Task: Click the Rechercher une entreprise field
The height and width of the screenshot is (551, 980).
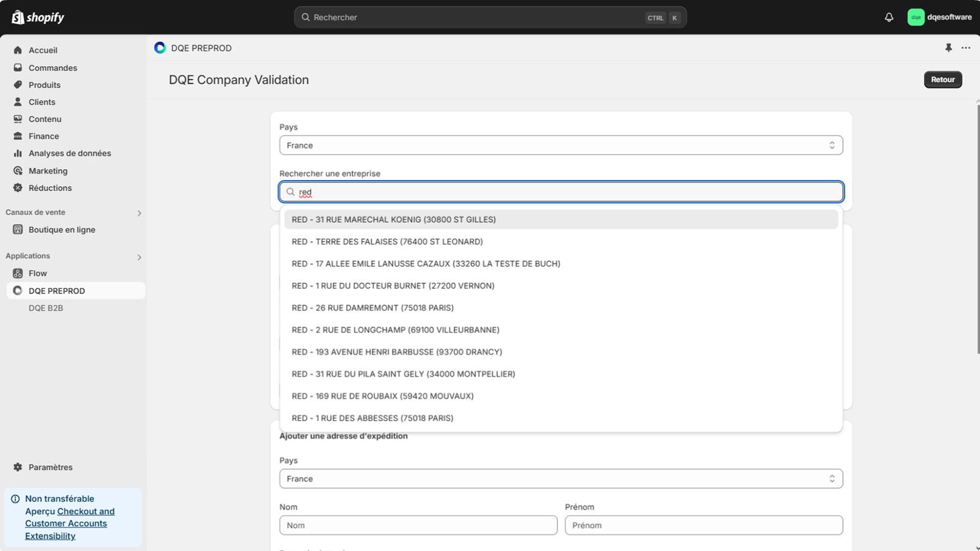Action: point(561,192)
